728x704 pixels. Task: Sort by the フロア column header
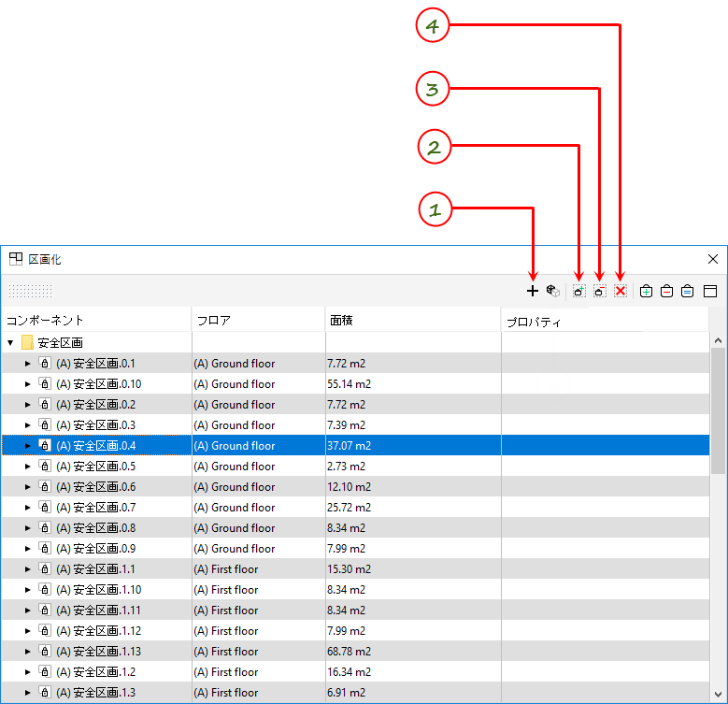click(259, 320)
